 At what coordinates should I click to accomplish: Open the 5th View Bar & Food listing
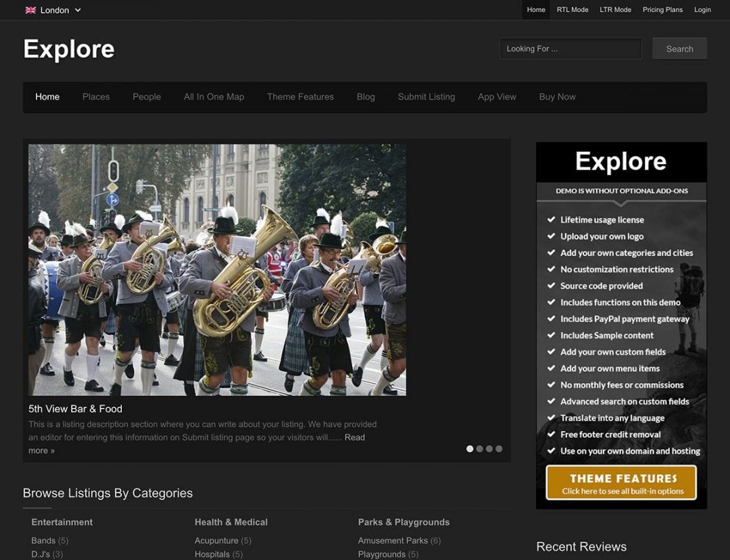(75, 409)
